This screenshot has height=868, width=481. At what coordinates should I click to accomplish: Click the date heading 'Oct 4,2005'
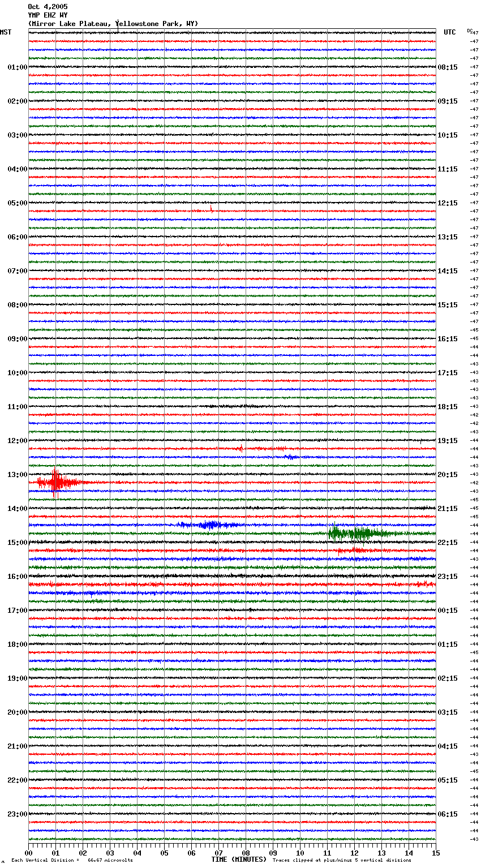pos(48,7)
